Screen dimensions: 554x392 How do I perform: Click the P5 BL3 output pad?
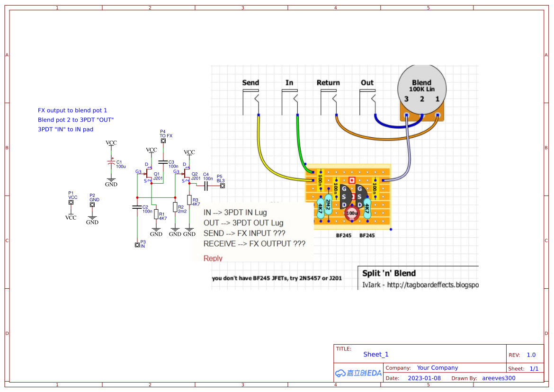(x=223, y=186)
